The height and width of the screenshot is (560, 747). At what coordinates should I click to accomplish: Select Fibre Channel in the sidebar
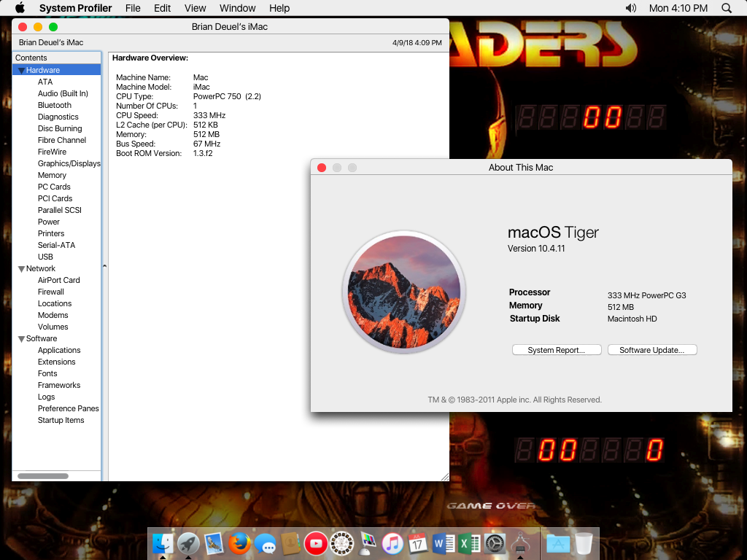coord(62,140)
